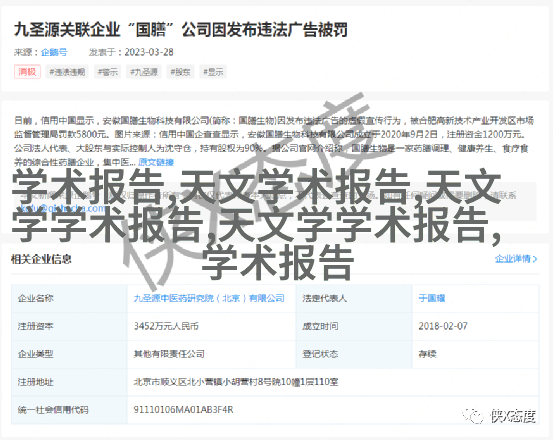Open the legal representative's name link
The height and width of the screenshot is (440, 553).
point(432,298)
